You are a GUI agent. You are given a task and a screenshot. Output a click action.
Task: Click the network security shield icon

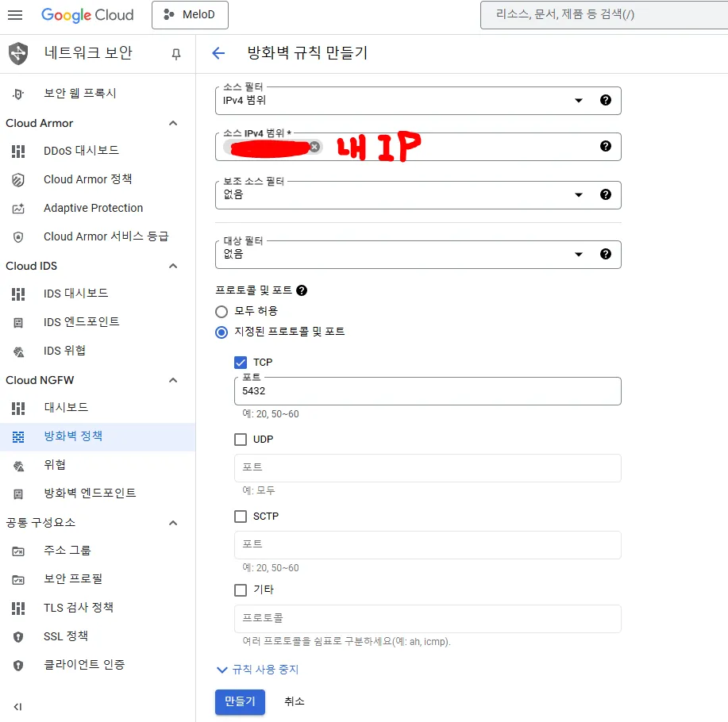(18, 53)
